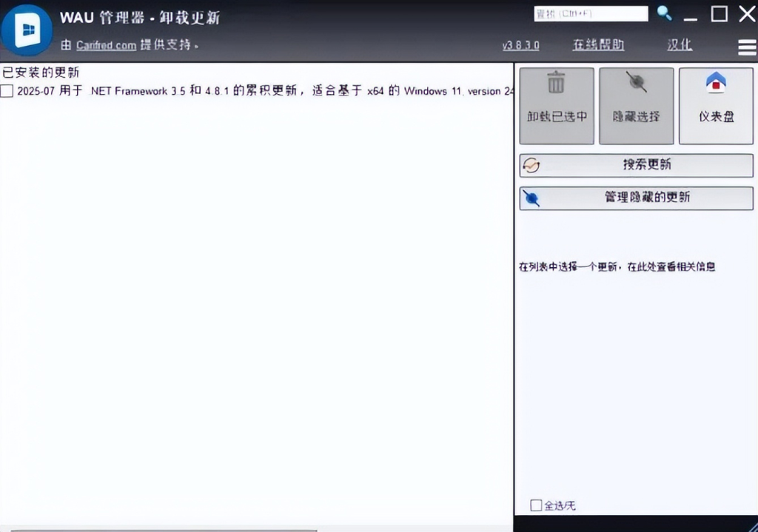Open the hamburger menu in header
Screen dimensions: 758x532
pos(747,47)
